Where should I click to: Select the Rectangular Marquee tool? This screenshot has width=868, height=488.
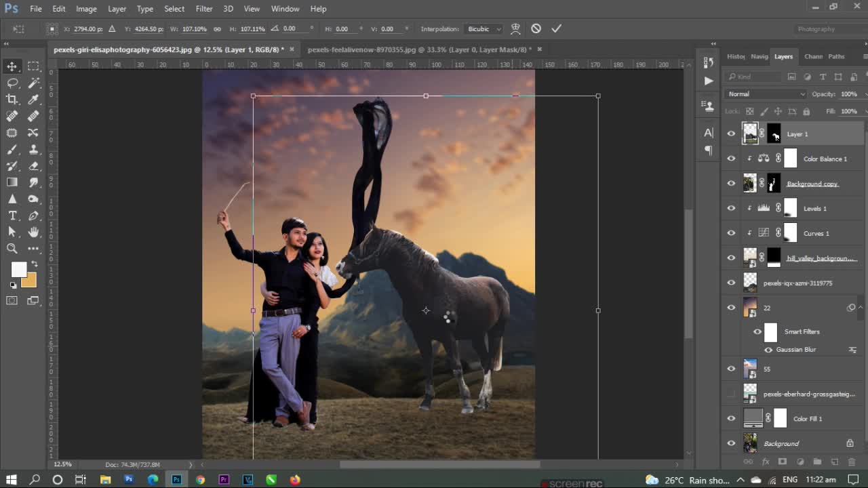33,66
